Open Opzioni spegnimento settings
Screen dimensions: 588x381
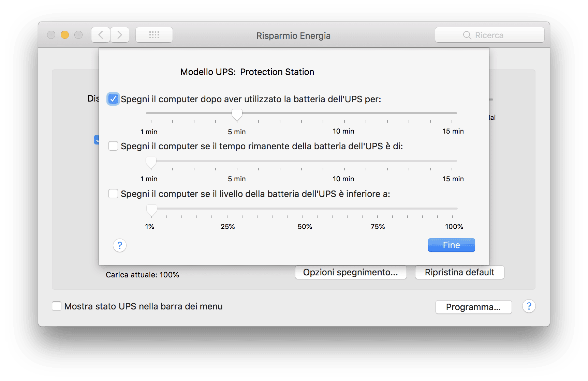pyautogui.click(x=351, y=272)
